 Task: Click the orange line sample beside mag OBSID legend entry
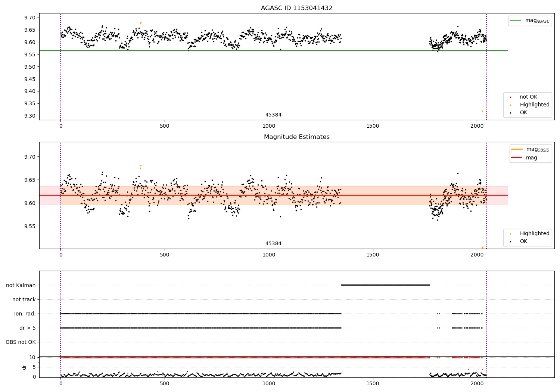517,149
